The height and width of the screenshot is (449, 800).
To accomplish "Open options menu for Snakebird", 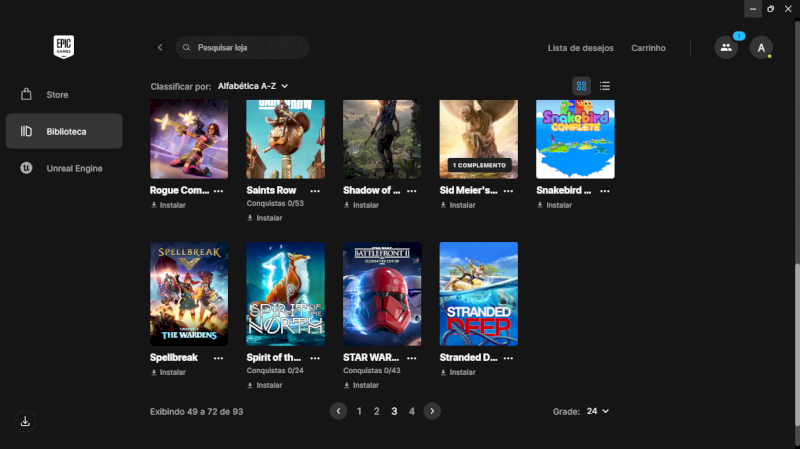I will pos(605,191).
